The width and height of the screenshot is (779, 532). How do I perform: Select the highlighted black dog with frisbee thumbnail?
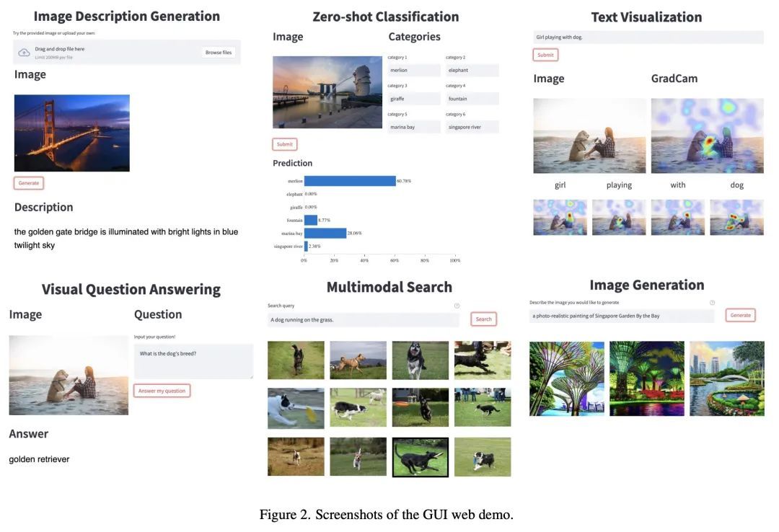tap(420, 457)
